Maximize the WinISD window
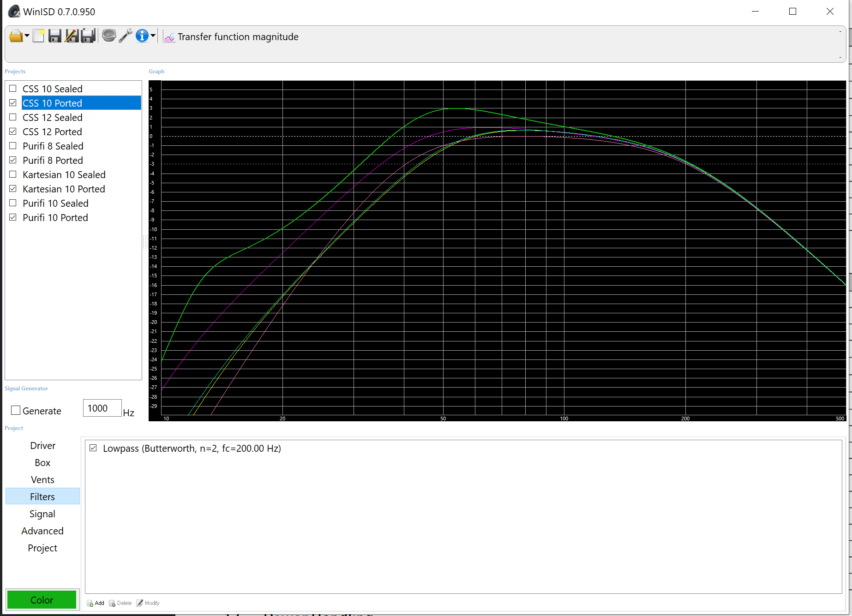 pyautogui.click(x=792, y=12)
